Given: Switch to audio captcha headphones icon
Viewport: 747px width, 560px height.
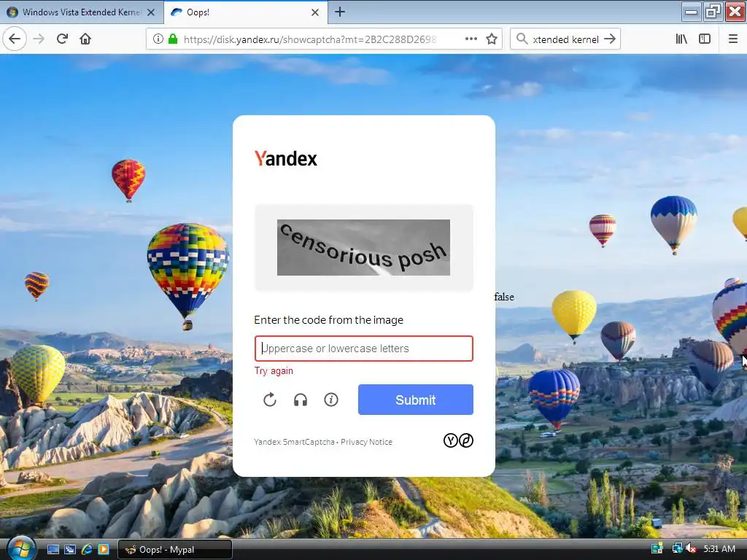Looking at the screenshot, I should [301, 400].
